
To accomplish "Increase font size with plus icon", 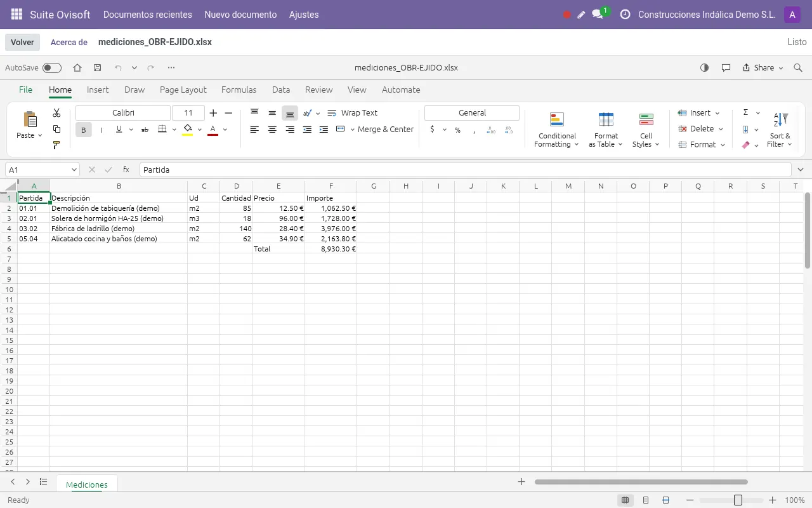I will [x=213, y=113].
